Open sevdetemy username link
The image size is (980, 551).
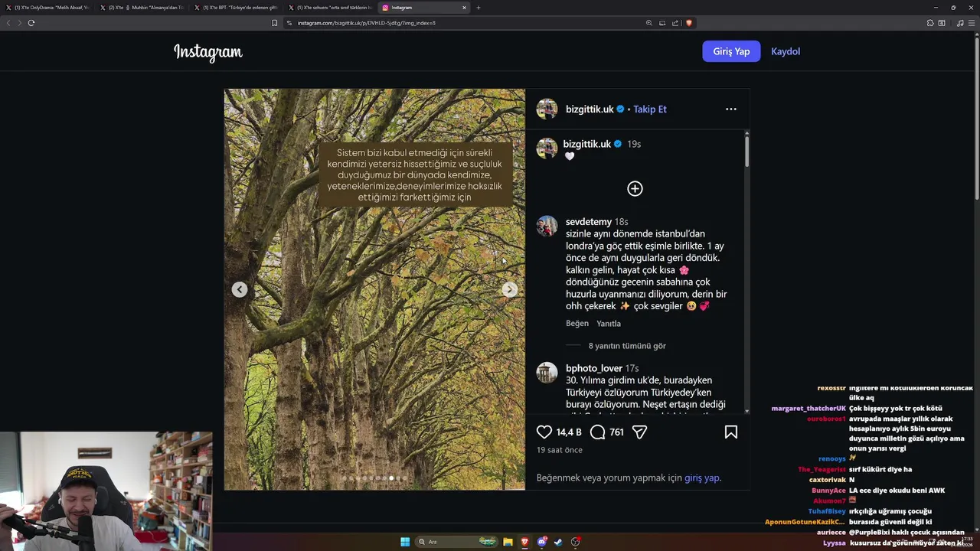tap(589, 222)
